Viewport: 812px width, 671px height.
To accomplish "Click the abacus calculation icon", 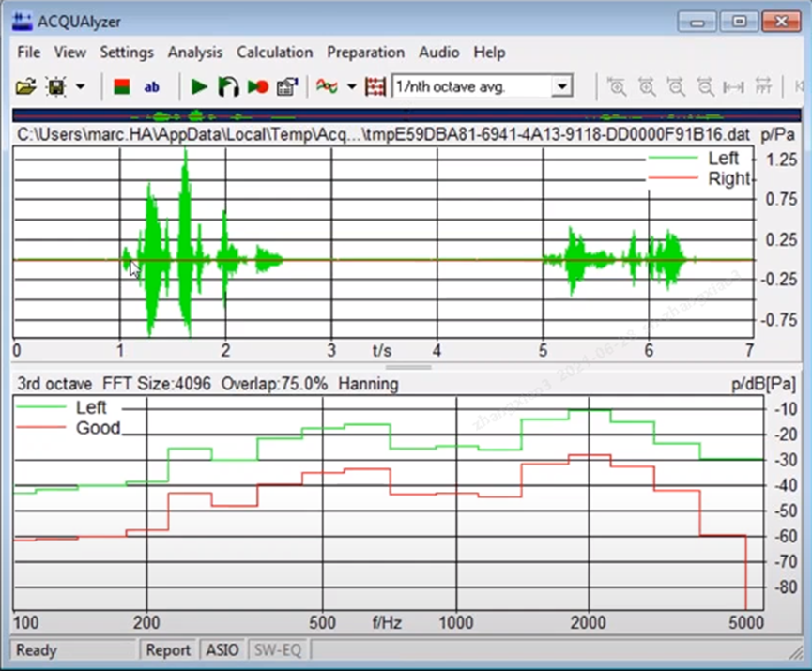I will point(375,86).
